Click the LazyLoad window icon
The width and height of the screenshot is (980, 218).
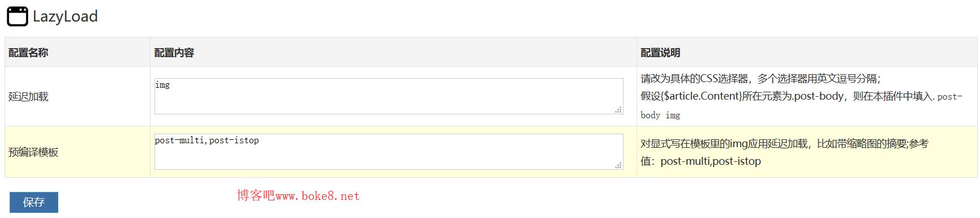click(17, 16)
